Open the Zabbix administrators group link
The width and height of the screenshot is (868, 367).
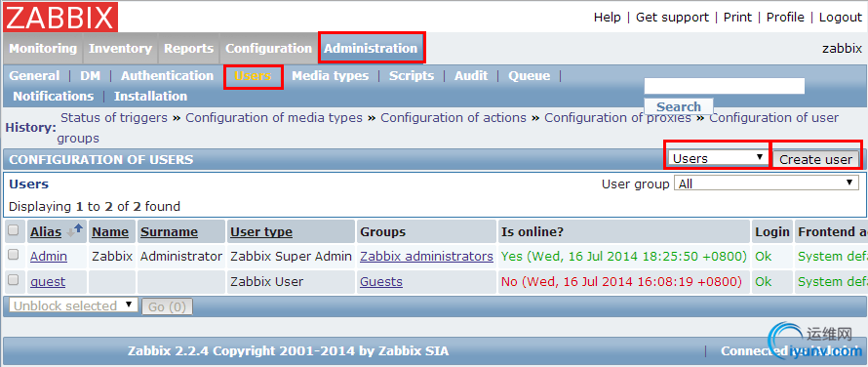pyautogui.click(x=426, y=256)
